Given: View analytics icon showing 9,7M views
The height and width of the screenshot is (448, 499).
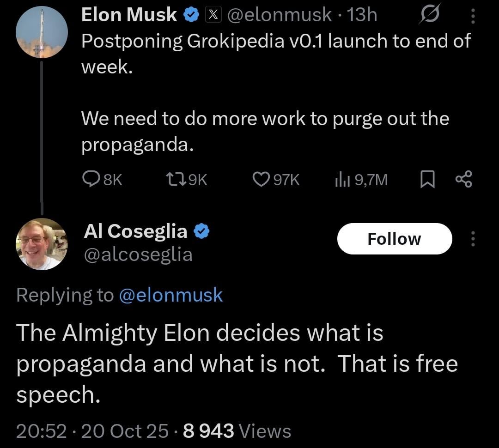Looking at the screenshot, I should (x=340, y=179).
